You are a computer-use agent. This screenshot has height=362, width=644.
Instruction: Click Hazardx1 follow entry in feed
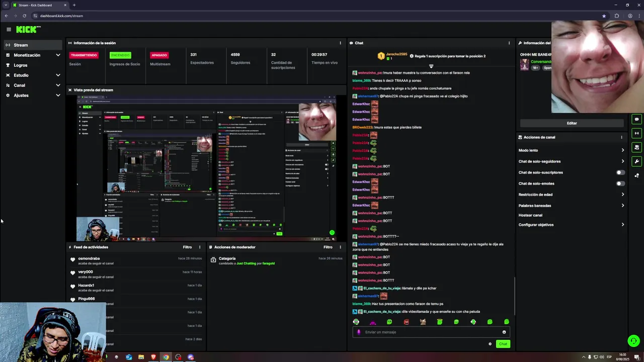point(136,288)
